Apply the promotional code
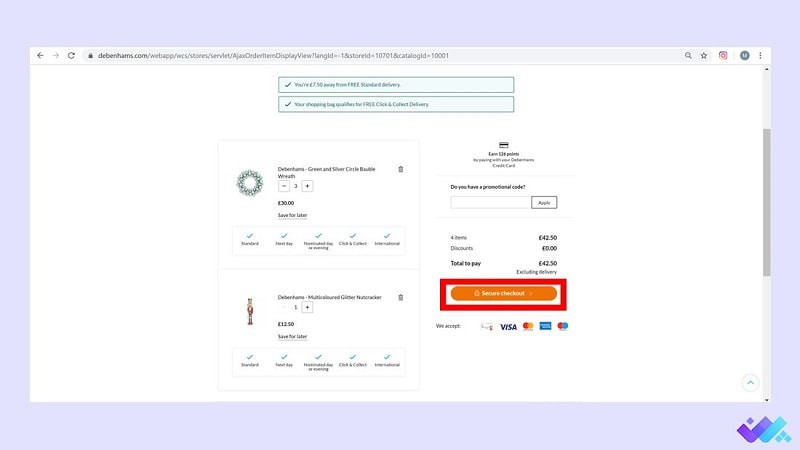Image resolution: width=800 pixels, height=450 pixels. [544, 203]
